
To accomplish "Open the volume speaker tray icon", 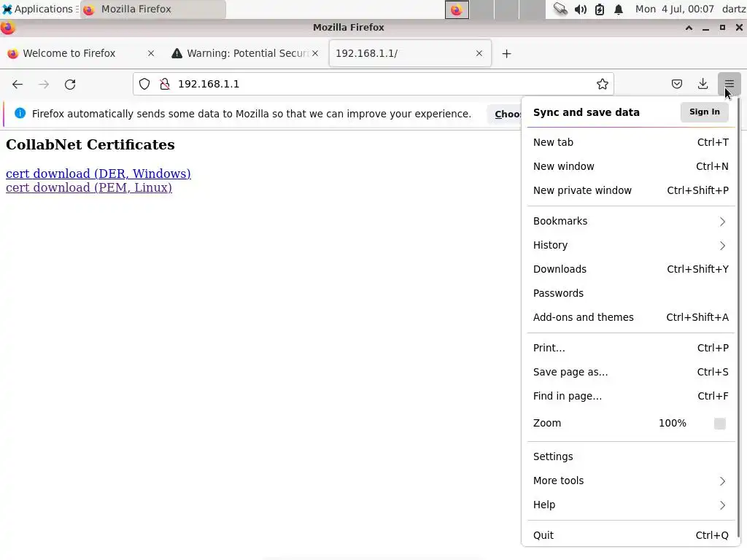I will [x=580, y=9].
